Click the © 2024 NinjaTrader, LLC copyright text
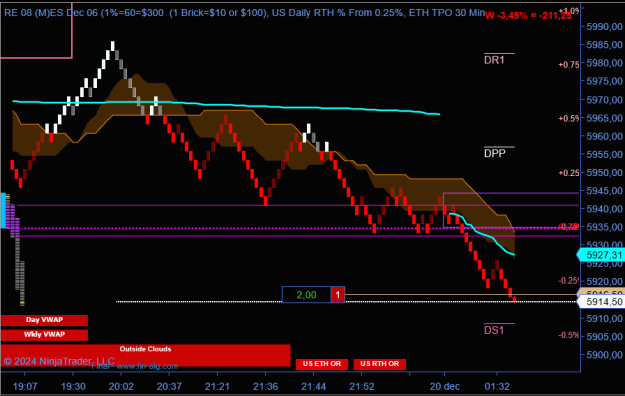The height and width of the screenshot is (396, 625). (x=59, y=361)
